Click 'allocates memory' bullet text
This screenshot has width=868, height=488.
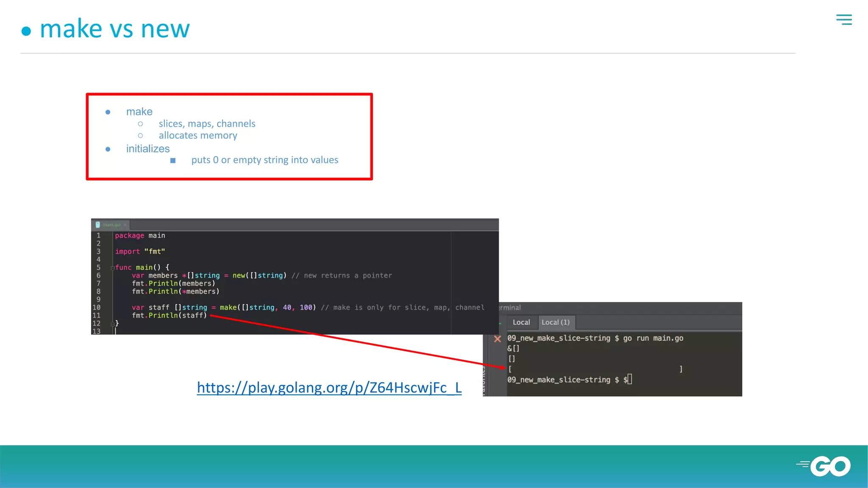198,136
